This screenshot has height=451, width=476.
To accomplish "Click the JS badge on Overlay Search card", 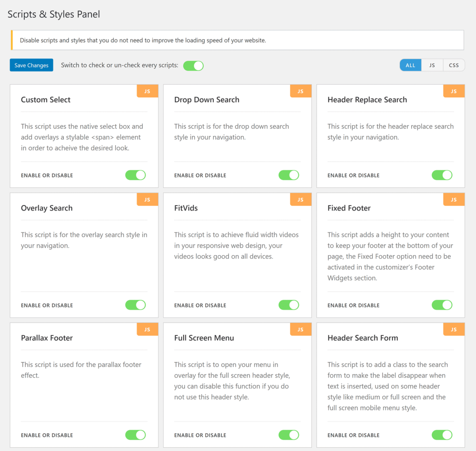I will click(147, 199).
